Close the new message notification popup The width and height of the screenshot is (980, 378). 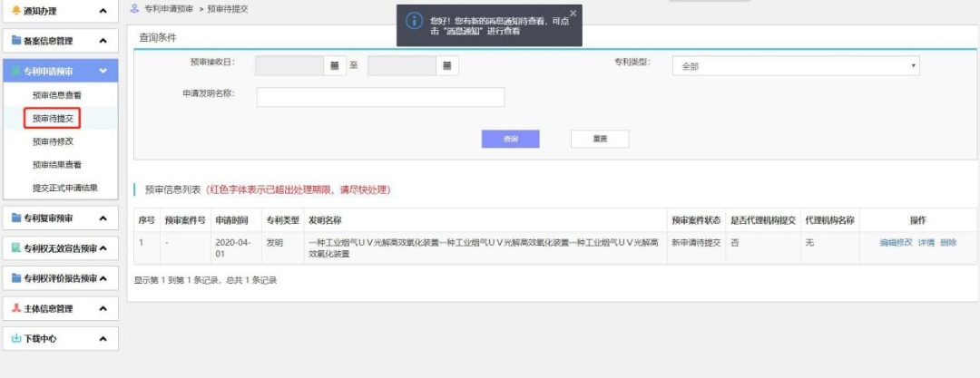click(573, 14)
